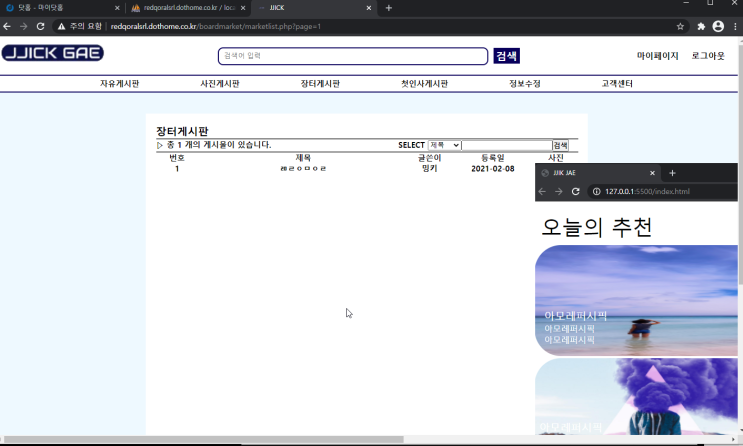Open the browser extensions puzzle icon
Image resolution: width=743 pixels, height=446 pixels.
tap(701, 27)
